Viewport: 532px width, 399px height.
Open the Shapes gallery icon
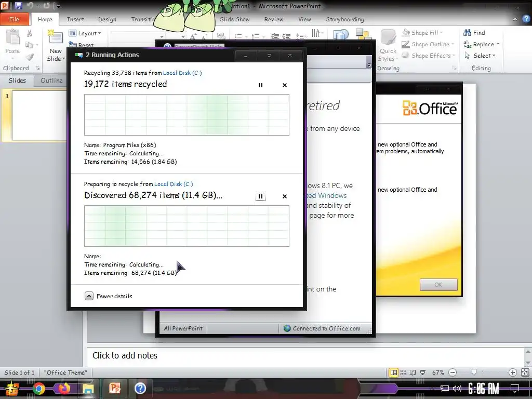[341, 36]
